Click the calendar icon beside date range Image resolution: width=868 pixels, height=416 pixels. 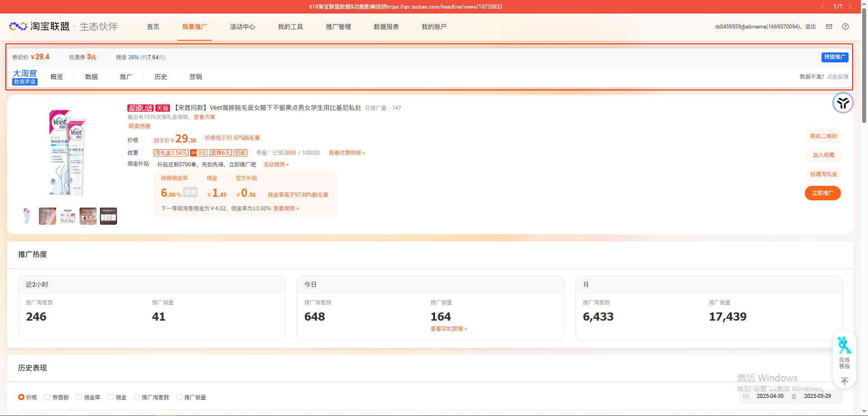tap(746, 396)
